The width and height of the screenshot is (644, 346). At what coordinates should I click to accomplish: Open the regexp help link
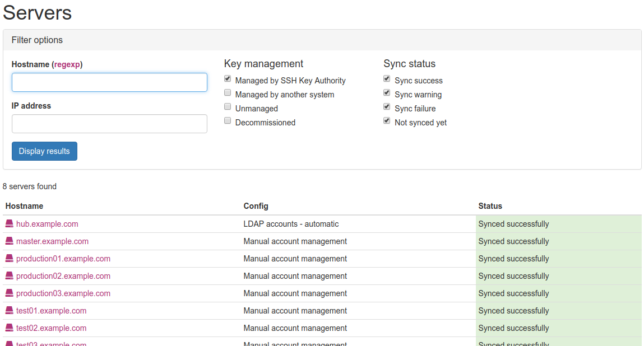pos(67,64)
